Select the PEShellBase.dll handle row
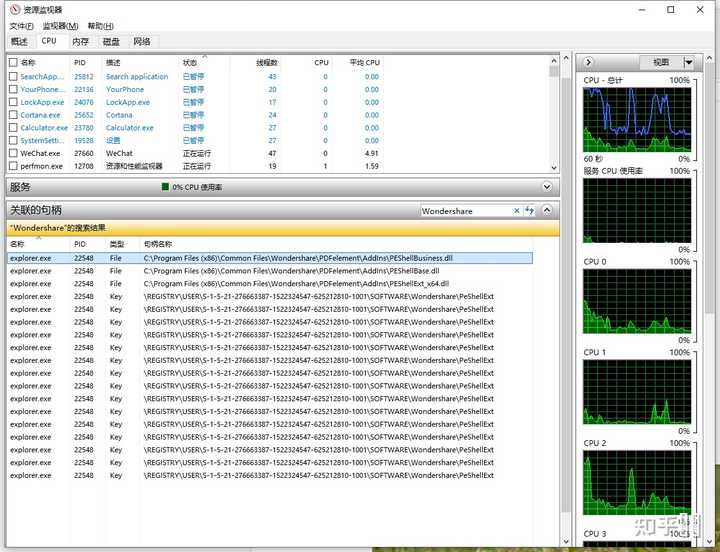The width and height of the screenshot is (720, 552). point(270,271)
